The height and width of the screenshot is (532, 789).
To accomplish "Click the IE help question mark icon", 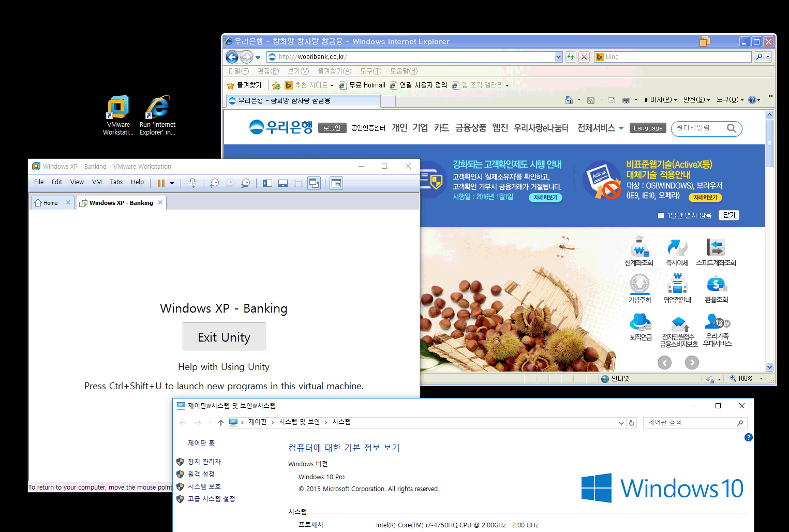I will coord(752,100).
